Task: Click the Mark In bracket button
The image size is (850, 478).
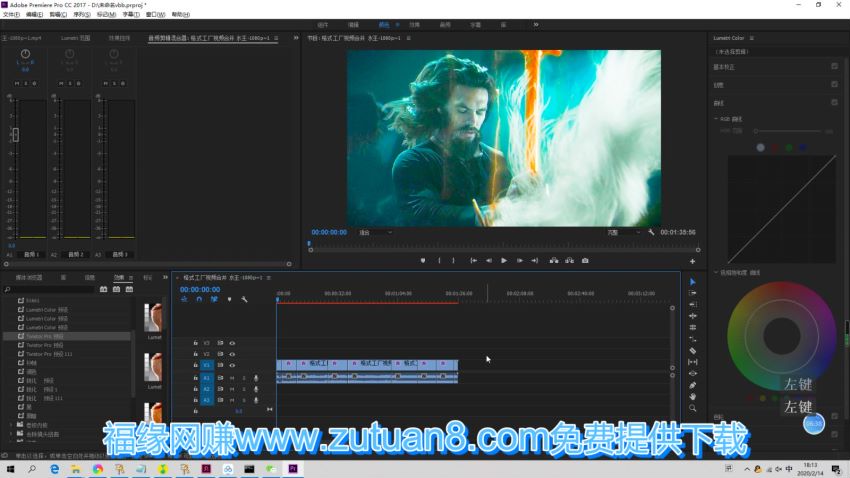Action: 439,261
